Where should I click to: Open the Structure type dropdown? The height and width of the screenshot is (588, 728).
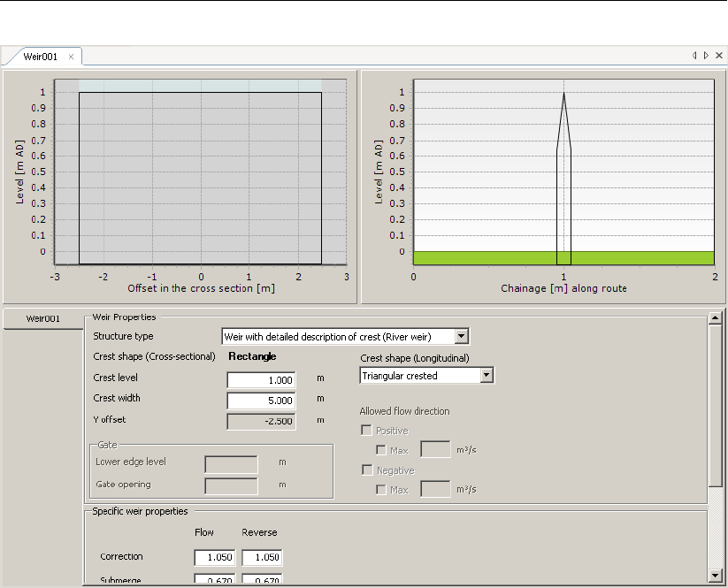pyautogui.click(x=460, y=336)
